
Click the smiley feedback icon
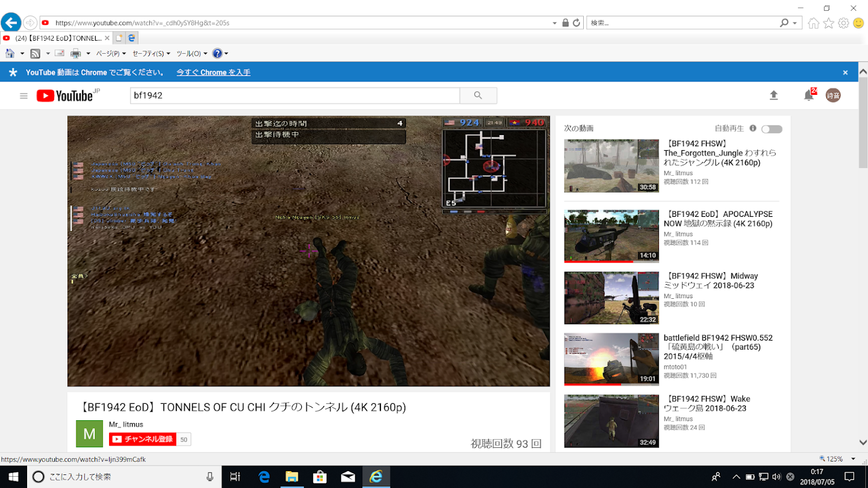859,23
